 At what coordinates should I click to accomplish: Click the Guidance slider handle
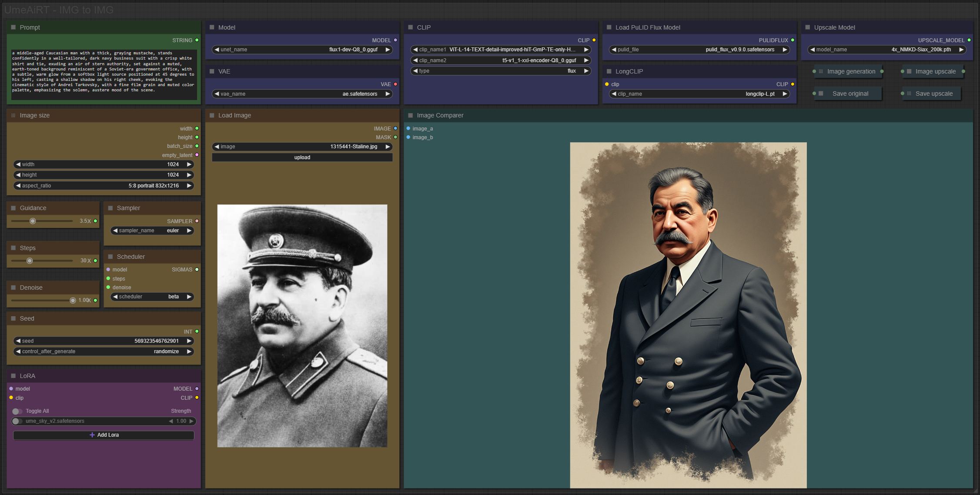point(33,221)
